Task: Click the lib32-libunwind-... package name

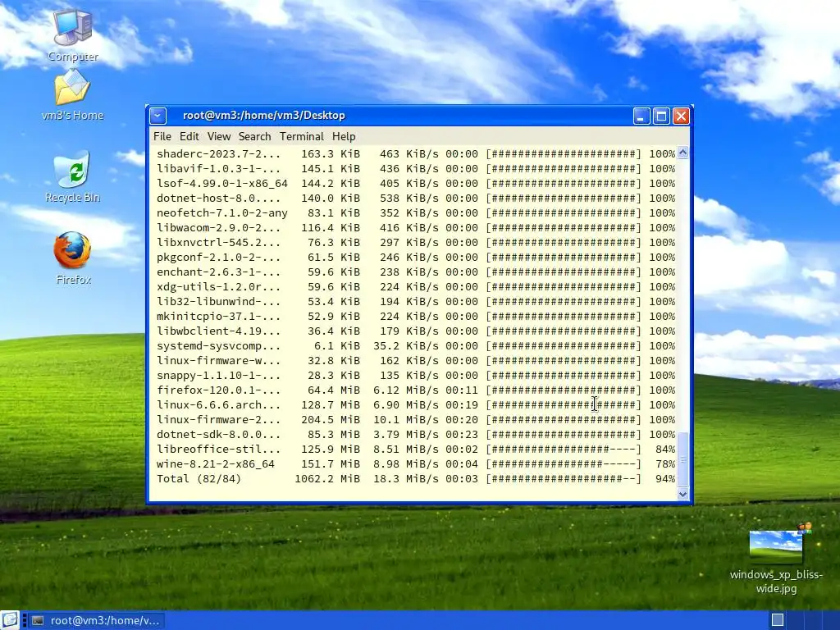Action: (x=218, y=302)
